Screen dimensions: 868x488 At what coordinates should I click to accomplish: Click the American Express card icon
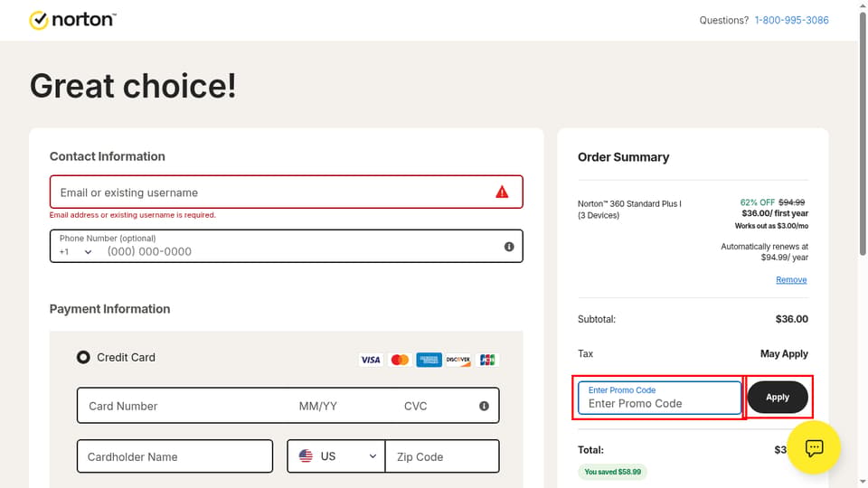(x=429, y=361)
